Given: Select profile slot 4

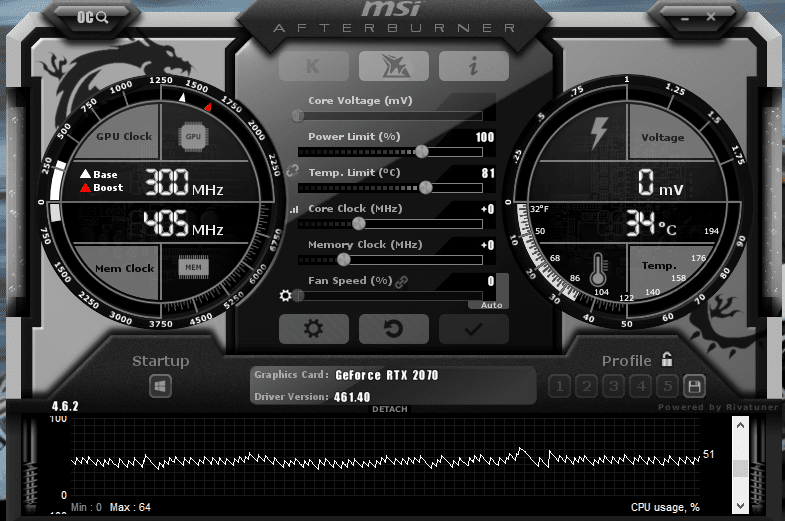Looking at the screenshot, I should [x=641, y=386].
